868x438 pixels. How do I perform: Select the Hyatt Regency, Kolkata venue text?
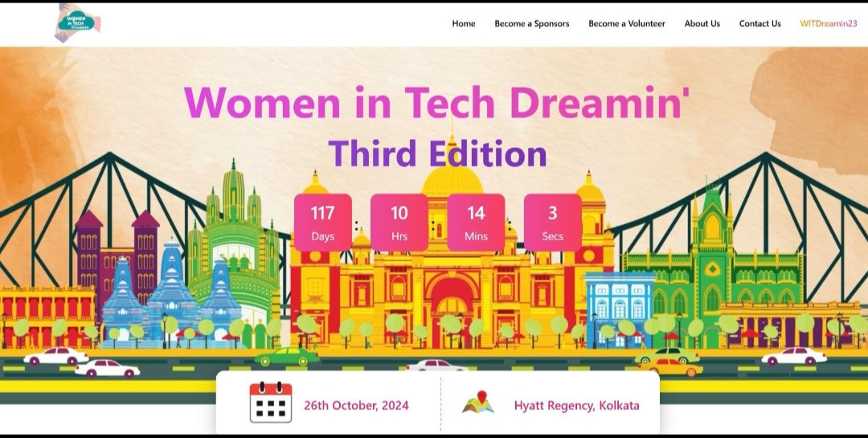(x=576, y=405)
